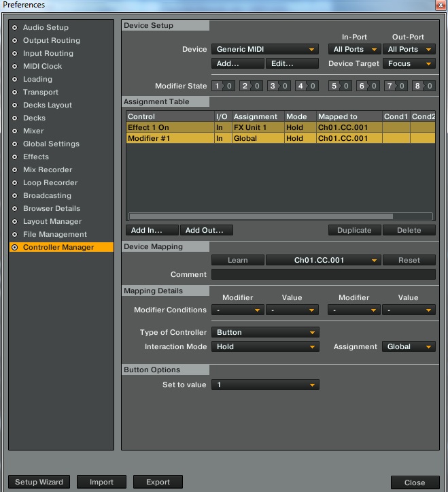Click the Mapped to column header

[x=349, y=117]
